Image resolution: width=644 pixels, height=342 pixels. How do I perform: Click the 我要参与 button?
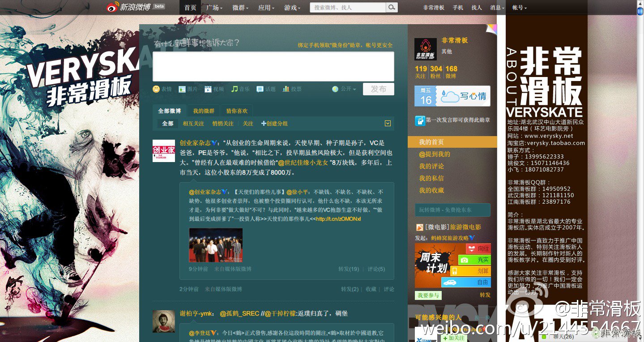428,295
